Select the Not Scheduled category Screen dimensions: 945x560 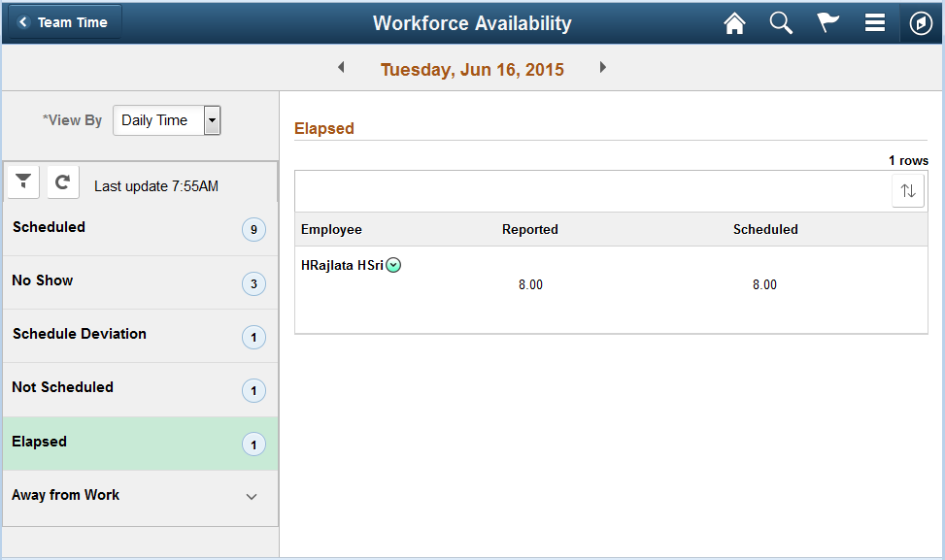[x=141, y=389]
